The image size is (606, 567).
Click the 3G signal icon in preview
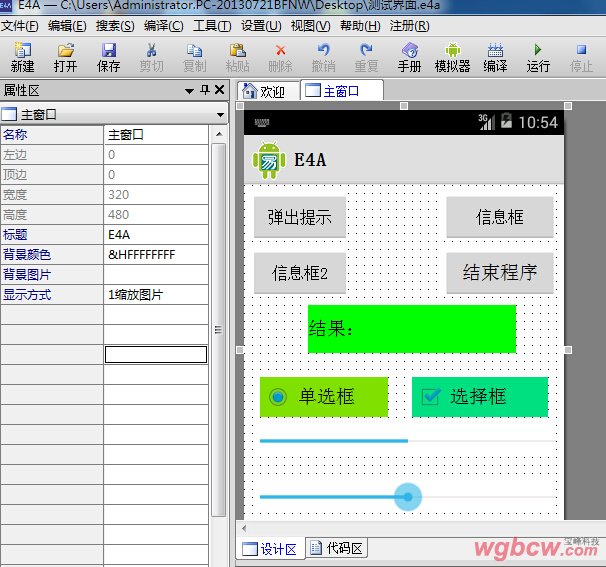487,121
